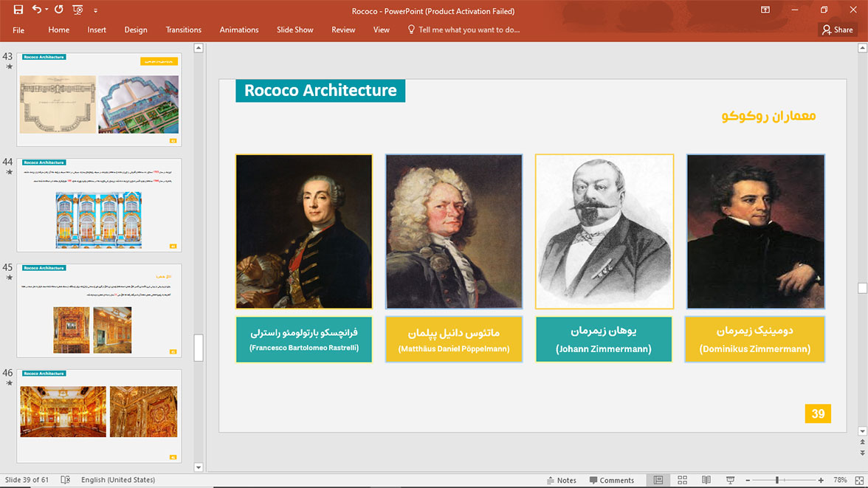Click the main editor vertical scrollbar thumb
This screenshot has height=488, width=868.
click(x=862, y=288)
